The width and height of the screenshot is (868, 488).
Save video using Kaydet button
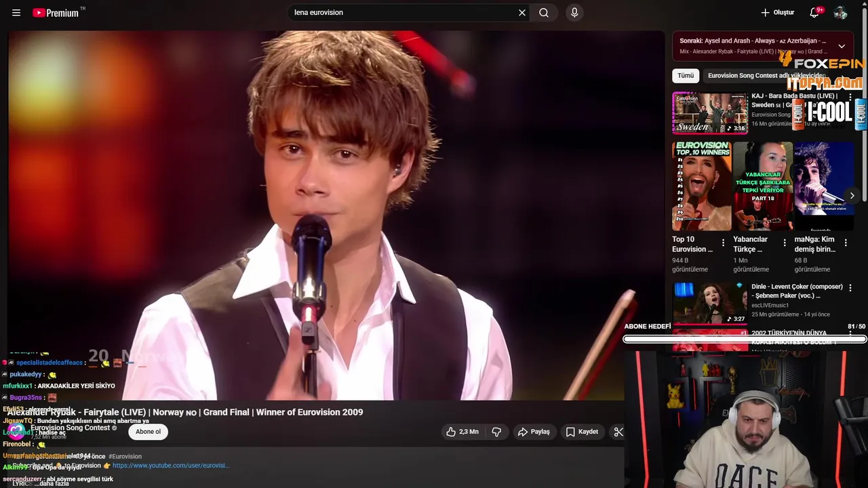(x=582, y=432)
